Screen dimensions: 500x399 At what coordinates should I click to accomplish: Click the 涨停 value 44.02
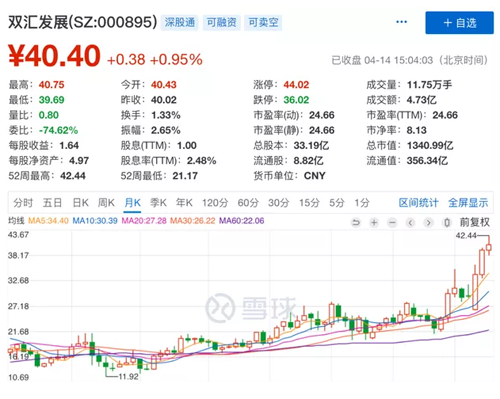pyautogui.click(x=296, y=85)
